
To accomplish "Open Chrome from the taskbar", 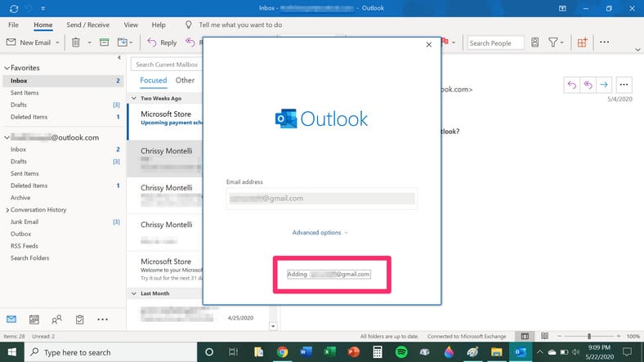I will [x=282, y=352].
